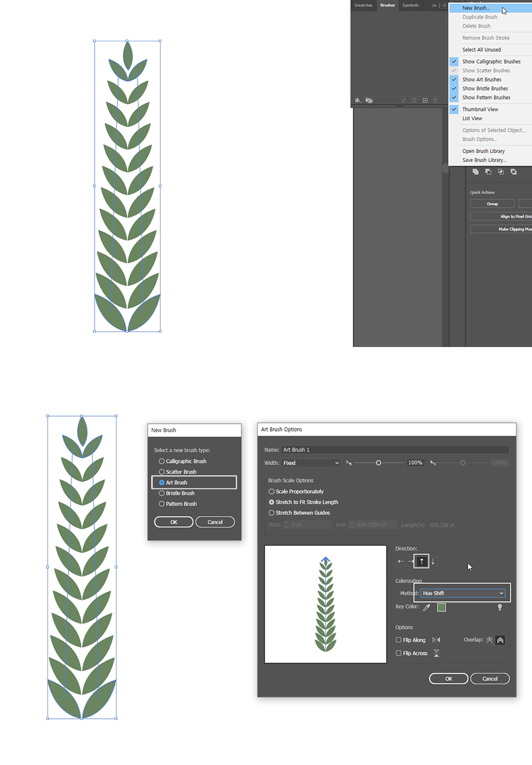Image resolution: width=532 pixels, height=765 pixels.
Task: Toggle Show Calligraphic Brushes menu entry
Action: tap(491, 61)
